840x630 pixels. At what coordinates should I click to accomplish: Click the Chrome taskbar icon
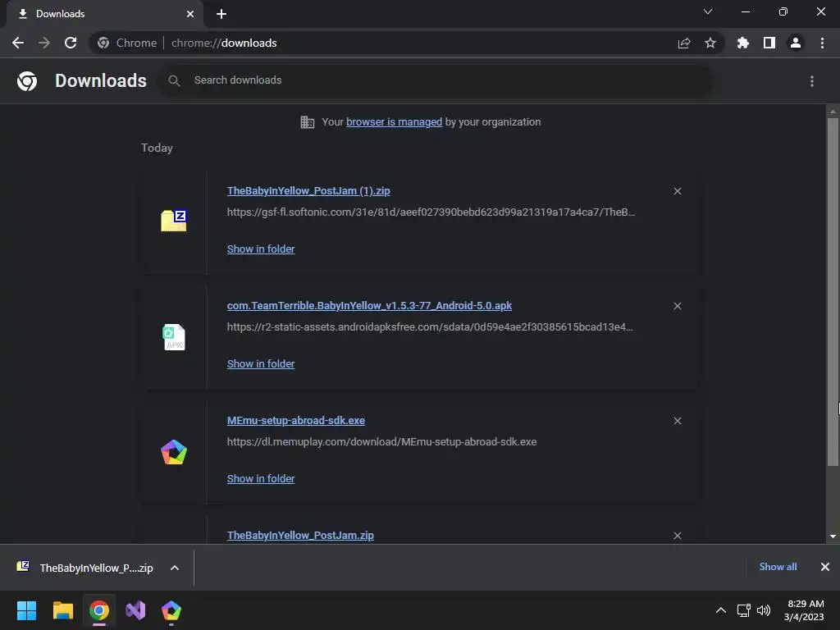click(99, 610)
